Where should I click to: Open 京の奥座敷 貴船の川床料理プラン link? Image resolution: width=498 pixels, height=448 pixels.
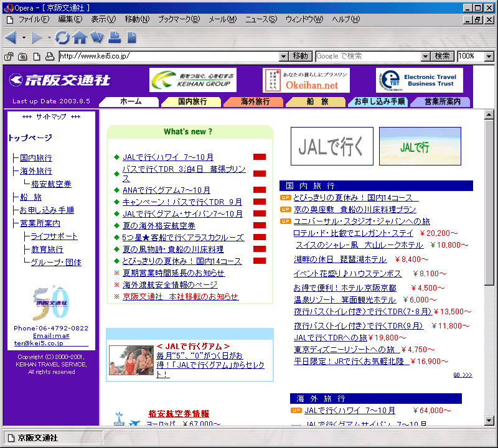[355, 210]
